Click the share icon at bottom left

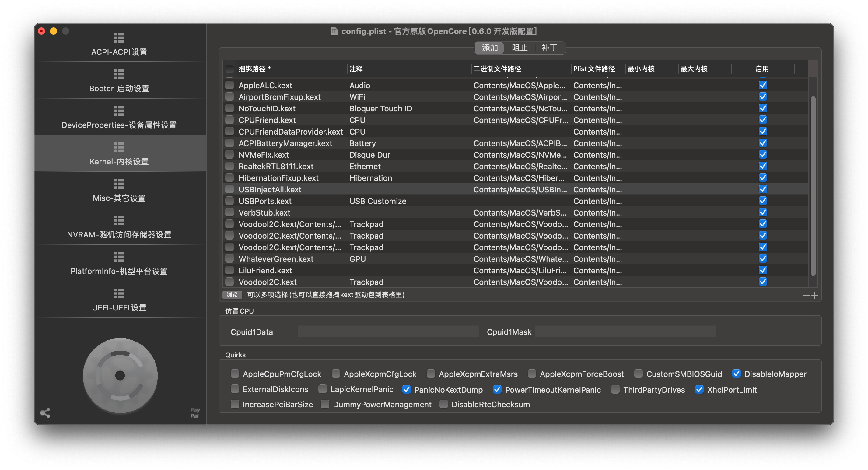[45, 413]
